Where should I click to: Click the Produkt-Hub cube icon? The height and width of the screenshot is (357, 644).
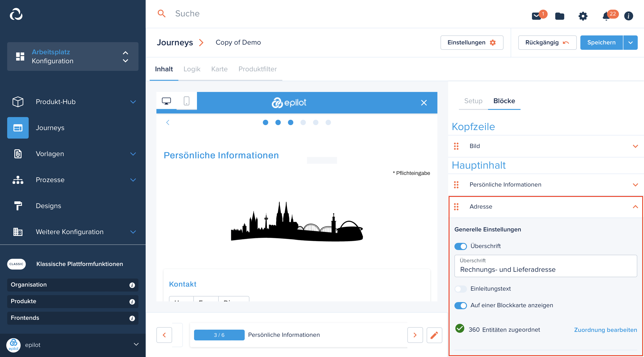pyautogui.click(x=18, y=102)
